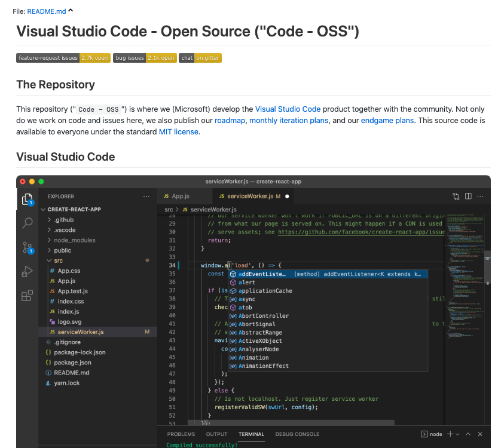Image resolution: width=501 pixels, height=448 pixels.
Task: Click the split editor icon
Action: [x=468, y=196]
